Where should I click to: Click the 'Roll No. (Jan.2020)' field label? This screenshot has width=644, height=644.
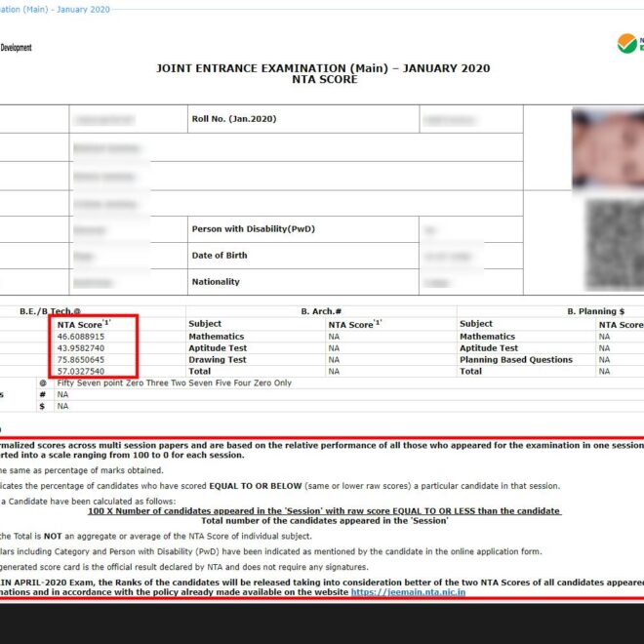234,118
